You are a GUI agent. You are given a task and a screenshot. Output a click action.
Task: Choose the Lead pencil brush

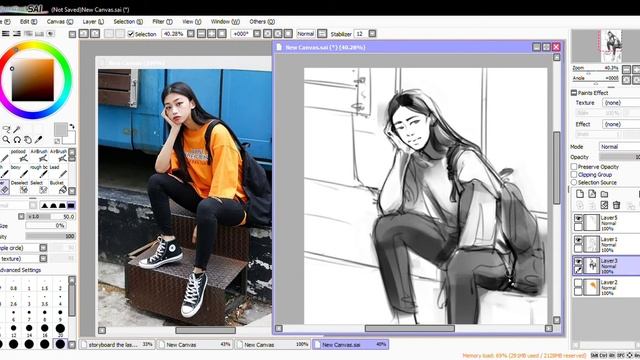tap(59, 171)
